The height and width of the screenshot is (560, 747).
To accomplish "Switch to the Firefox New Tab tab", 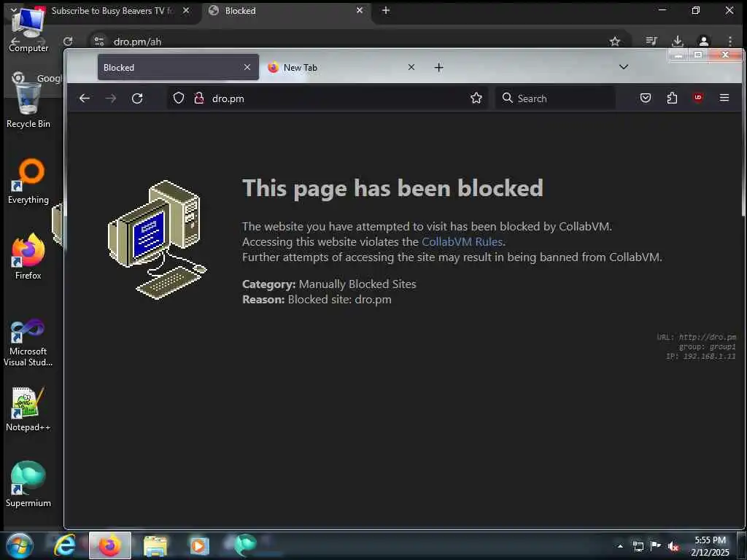I will [x=341, y=67].
